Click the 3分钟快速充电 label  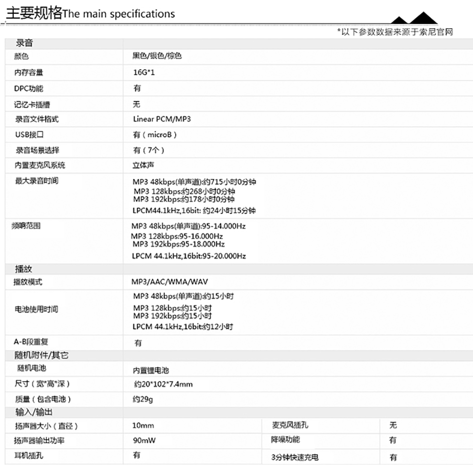pos(295,457)
